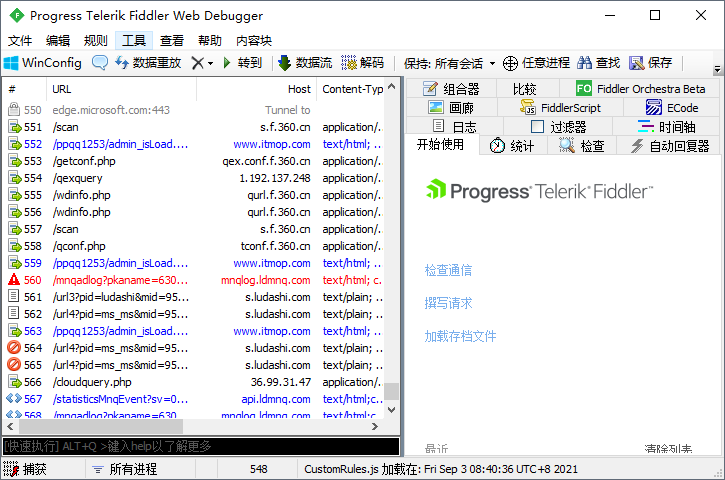Screen dimensions: 725x480
Task: Click the Progress Telerik Fiddler logo
Action: (x=539, y=191)
